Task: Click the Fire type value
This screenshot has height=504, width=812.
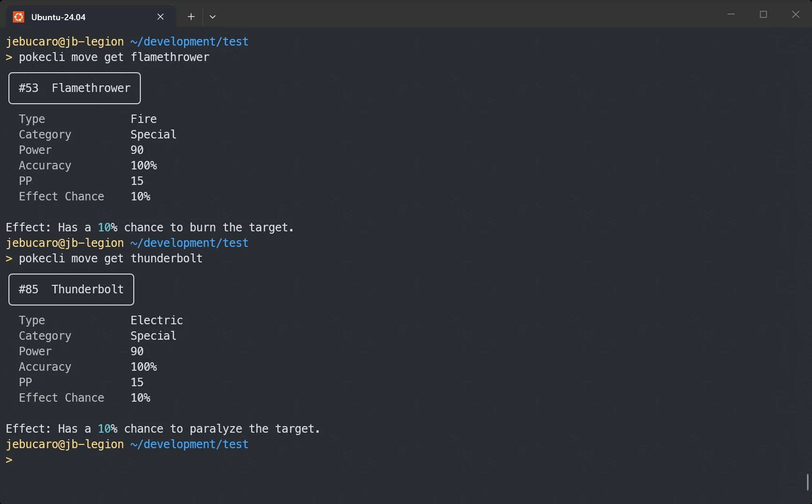Action: pos(143,119)
